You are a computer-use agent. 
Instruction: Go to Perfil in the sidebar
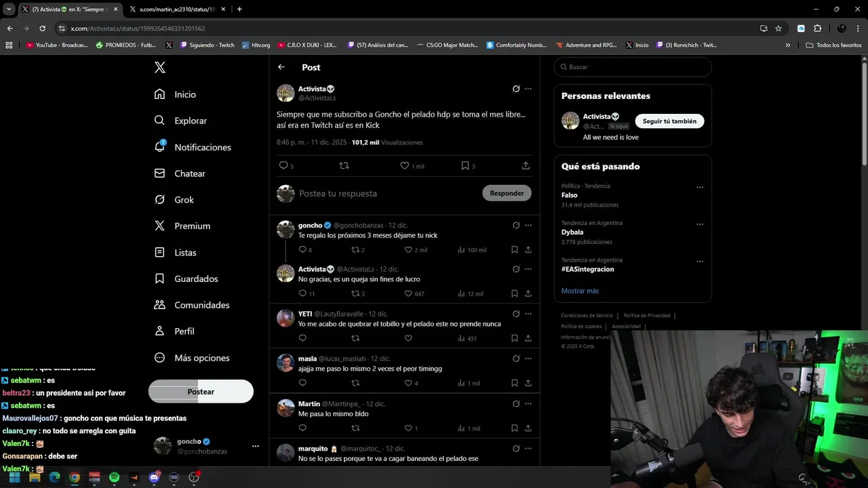click(x=174, y=331)
